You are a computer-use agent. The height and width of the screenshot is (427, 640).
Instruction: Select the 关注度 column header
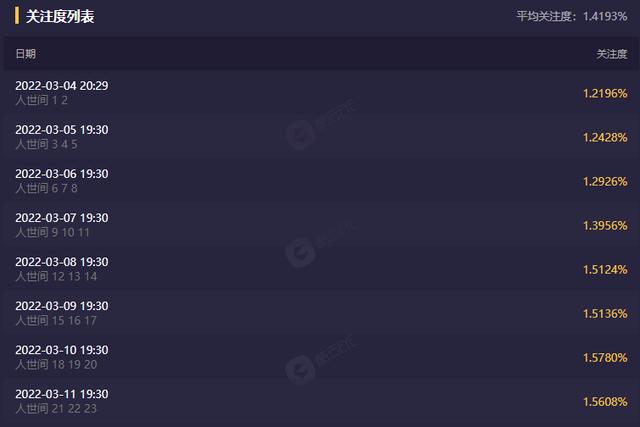point(612,54)
